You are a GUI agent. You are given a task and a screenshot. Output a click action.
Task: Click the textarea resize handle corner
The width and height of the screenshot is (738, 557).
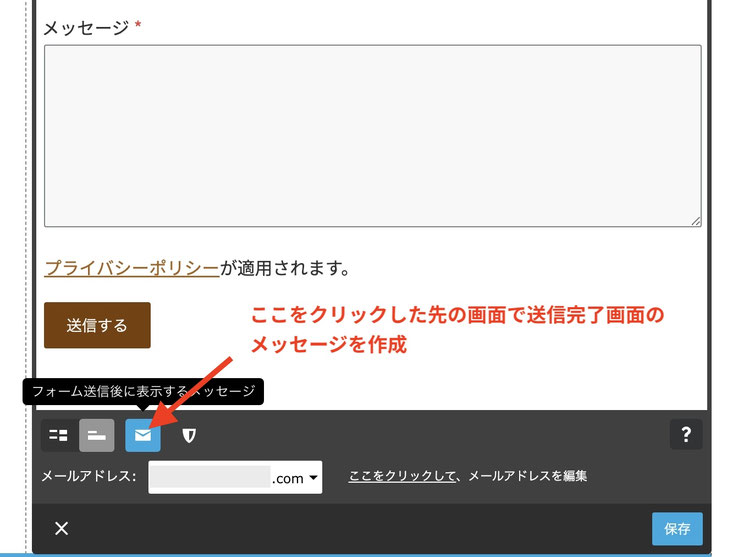pyautogui.click(x=696, y=221)
